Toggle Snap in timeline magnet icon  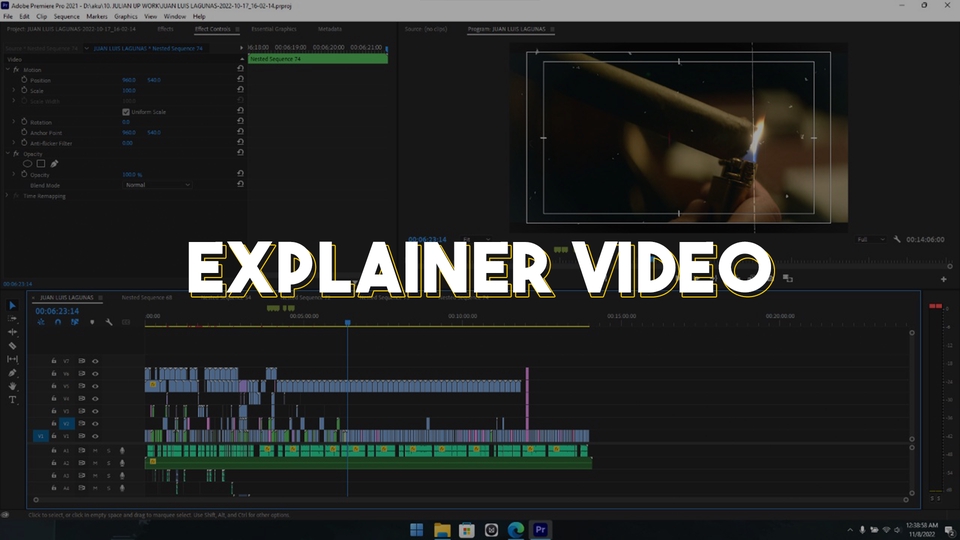(x=58, y=322)
